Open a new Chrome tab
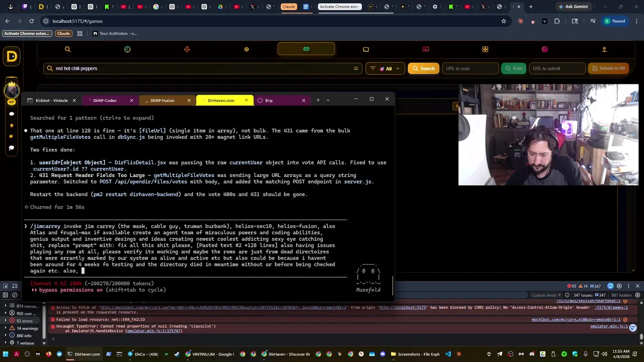The height and width of the screenshot is (362, 644). click(x=531, y=7)
